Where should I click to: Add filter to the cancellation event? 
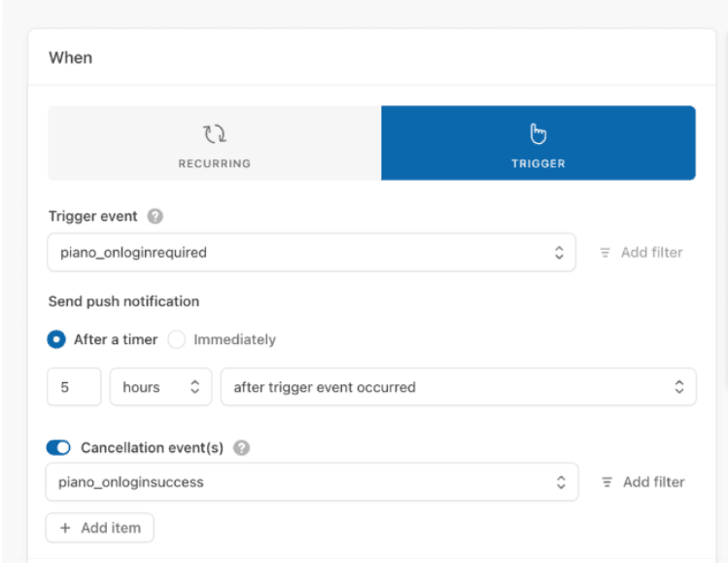click(643, 482)
